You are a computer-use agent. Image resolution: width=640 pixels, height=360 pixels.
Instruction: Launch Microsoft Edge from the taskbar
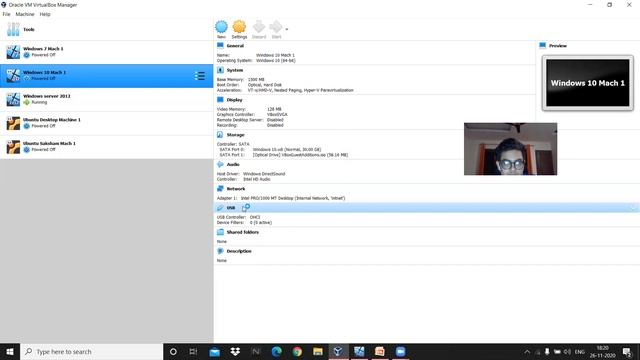coord(276,351)
